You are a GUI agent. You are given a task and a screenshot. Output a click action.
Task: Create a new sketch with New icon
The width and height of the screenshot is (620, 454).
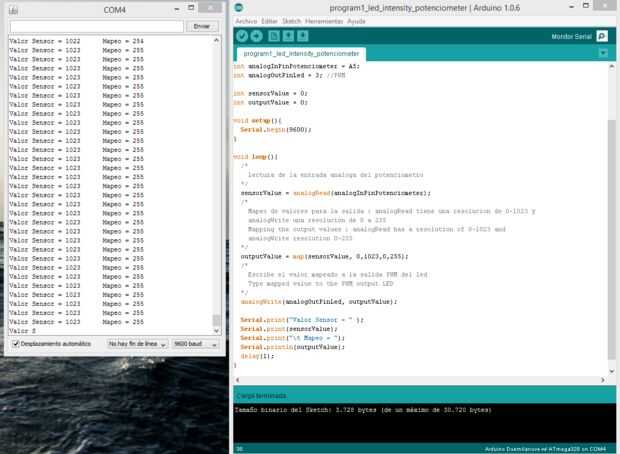(274, 36)
